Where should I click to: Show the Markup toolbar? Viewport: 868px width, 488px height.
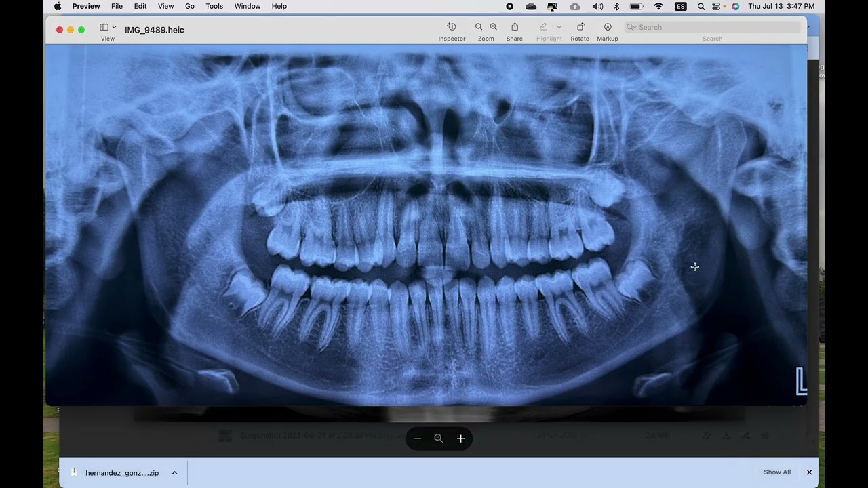[x=608, y=27]
